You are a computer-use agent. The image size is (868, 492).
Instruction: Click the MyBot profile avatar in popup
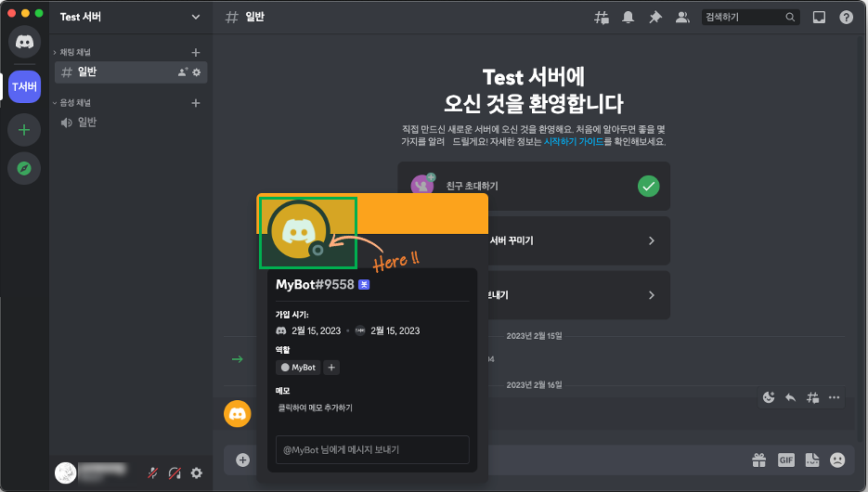299,231
